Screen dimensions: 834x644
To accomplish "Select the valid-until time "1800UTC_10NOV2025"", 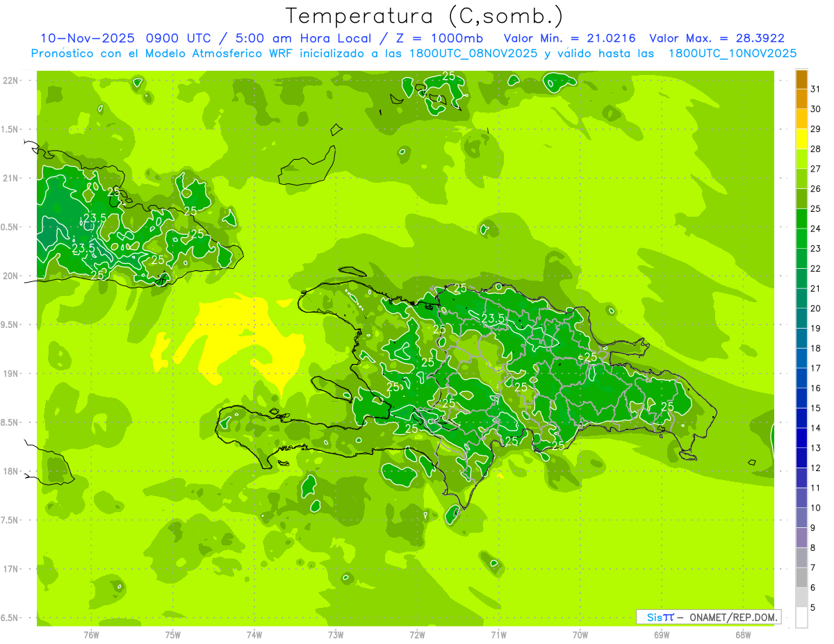I will (x=732, y=53).
